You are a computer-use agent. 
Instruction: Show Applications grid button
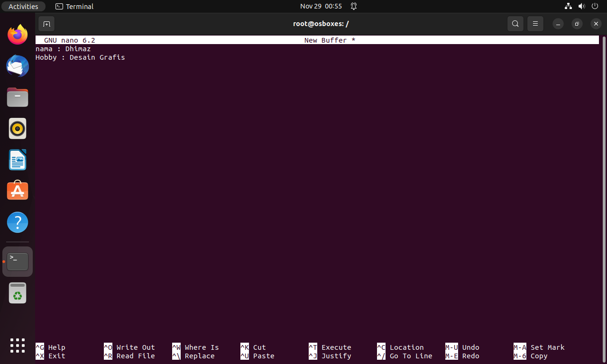point(18,345)
